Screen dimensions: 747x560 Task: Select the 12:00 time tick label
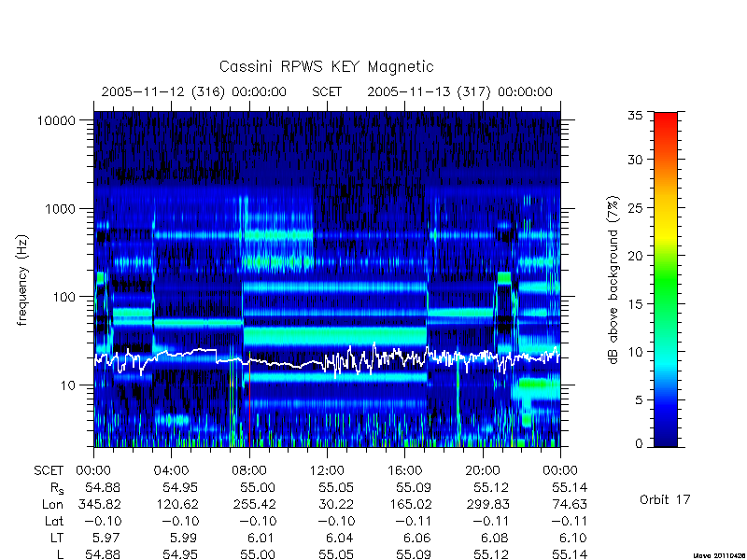click(327, 470)
